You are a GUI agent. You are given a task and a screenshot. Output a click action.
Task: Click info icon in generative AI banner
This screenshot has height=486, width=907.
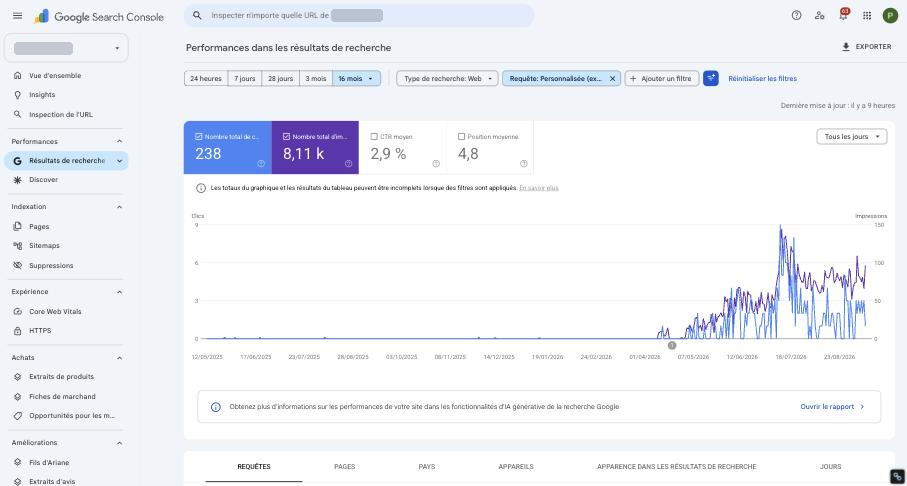click(216, 407)
